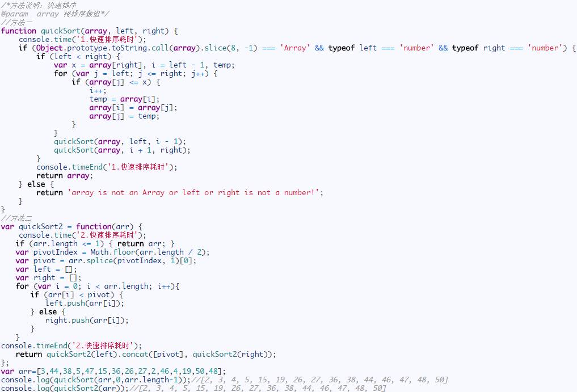Click the line 'var right = [];'
Image resolution: width=577 pixels, height=392 pixels.
tap(49, 277)
